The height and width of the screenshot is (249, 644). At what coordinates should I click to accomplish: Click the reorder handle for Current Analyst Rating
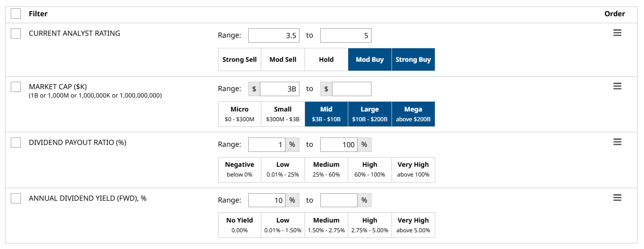click(617, 33)
